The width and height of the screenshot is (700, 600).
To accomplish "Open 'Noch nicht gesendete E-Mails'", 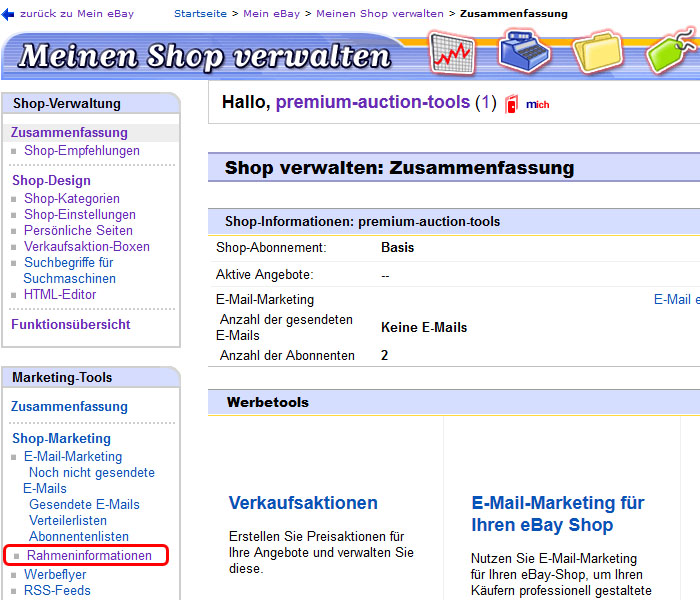I will [89, 480].
